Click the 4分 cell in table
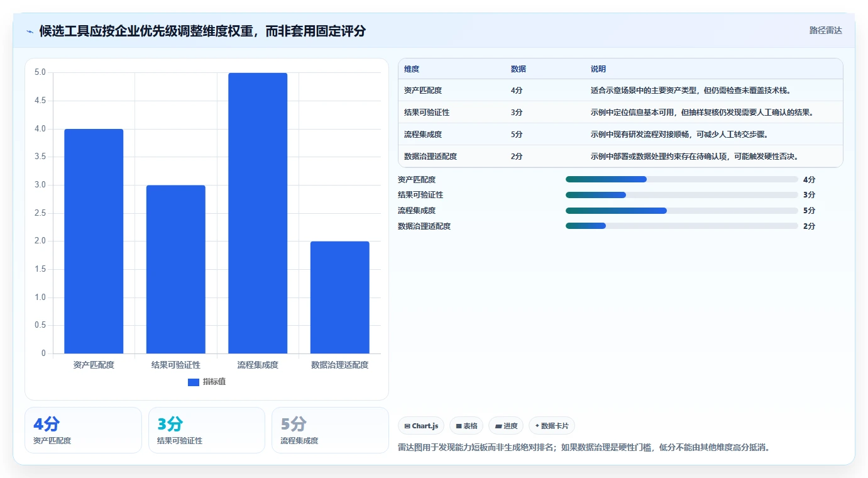The width and height of the screenshot is (868, 478). coord(517,91)
